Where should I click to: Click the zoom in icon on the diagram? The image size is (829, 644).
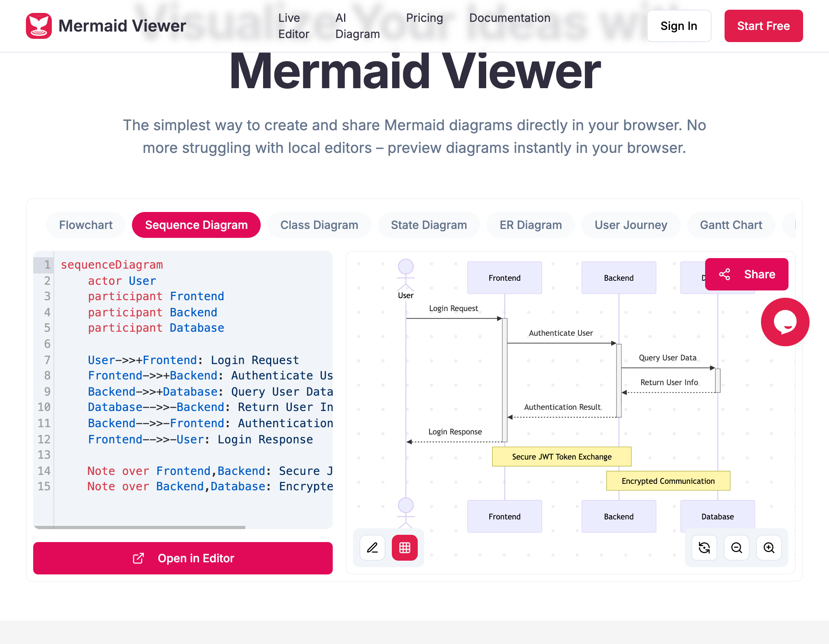click(769, 548)
